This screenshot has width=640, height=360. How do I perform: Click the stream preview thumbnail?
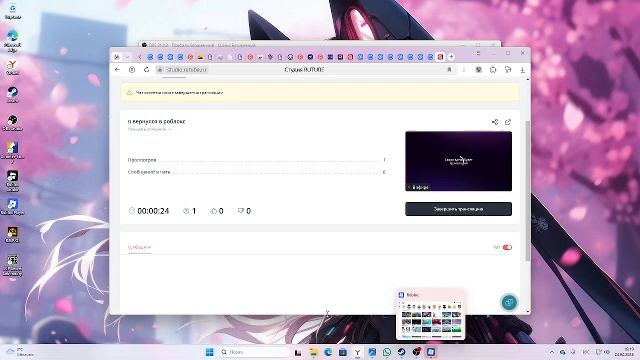point(458,161)
